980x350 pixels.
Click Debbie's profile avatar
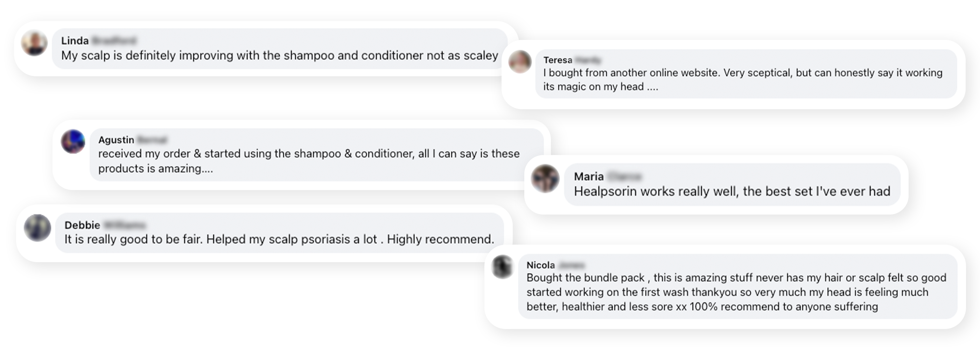tap(37, 227)
